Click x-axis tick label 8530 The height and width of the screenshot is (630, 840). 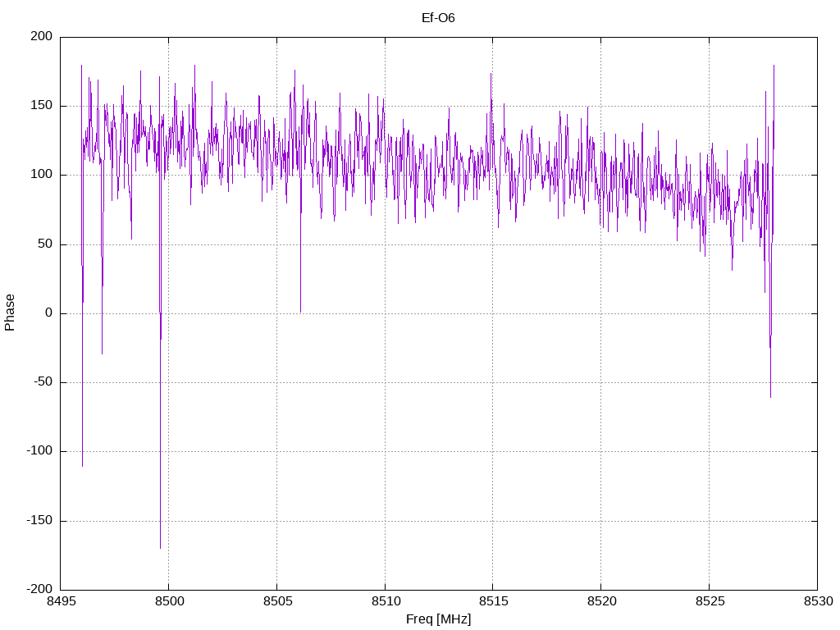pos(818,601)
